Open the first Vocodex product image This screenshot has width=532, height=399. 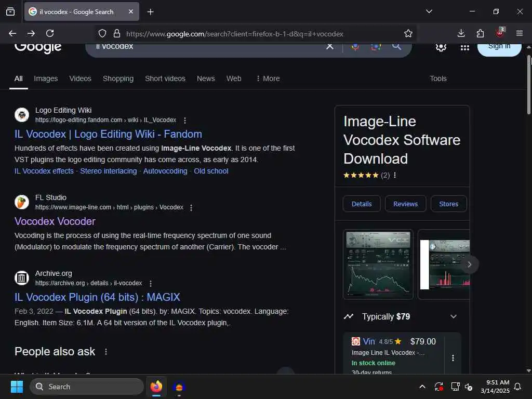[378, 264]
